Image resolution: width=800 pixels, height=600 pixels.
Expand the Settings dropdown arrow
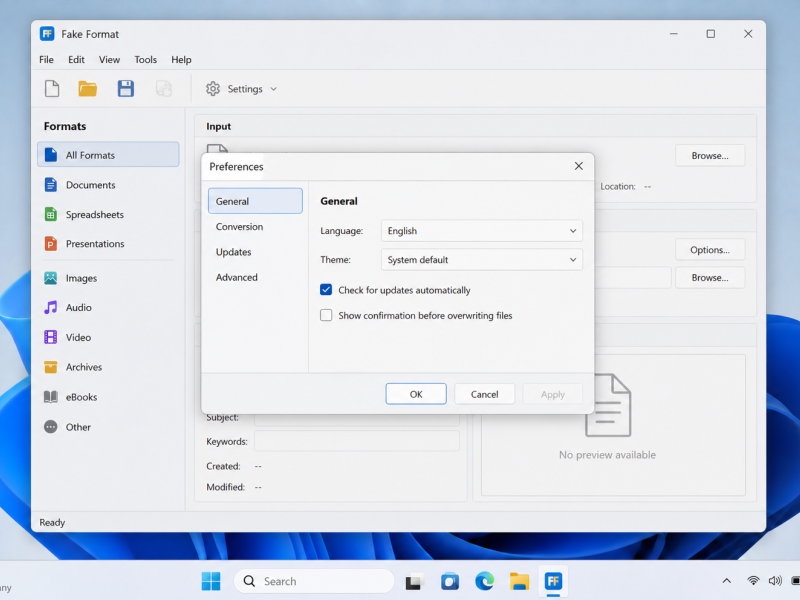point(273,89)
